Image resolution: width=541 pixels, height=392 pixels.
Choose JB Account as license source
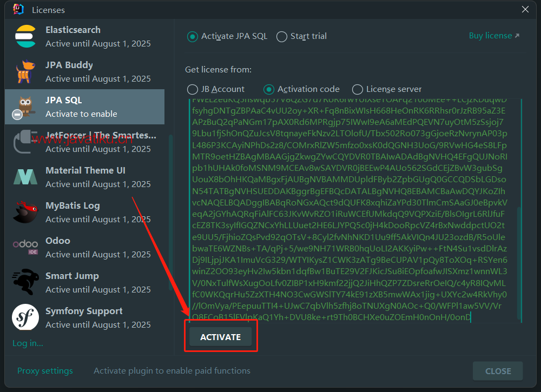click(x=192, y=90)
